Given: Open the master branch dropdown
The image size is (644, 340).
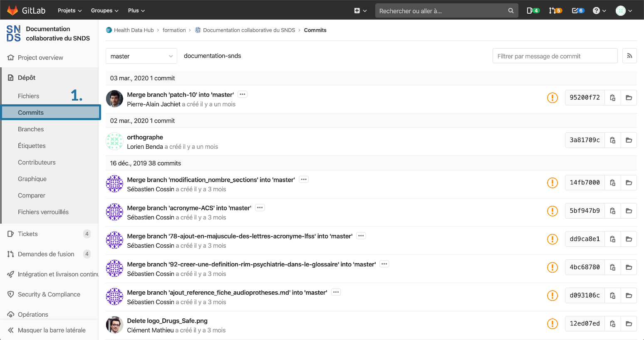Looking at the screenshot, I should [x=141, y=56].
